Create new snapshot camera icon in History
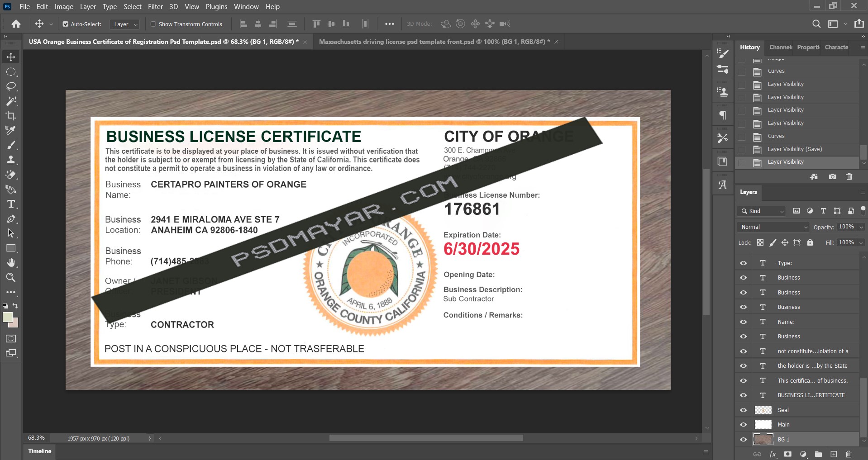The width and height of the screenshot is (868, 460). [x=832, y=176]
